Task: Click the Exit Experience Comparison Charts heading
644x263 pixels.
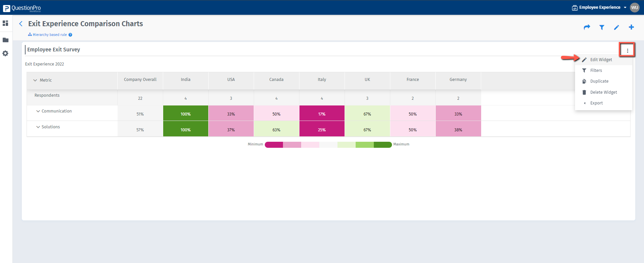Action: click(85, 24)
